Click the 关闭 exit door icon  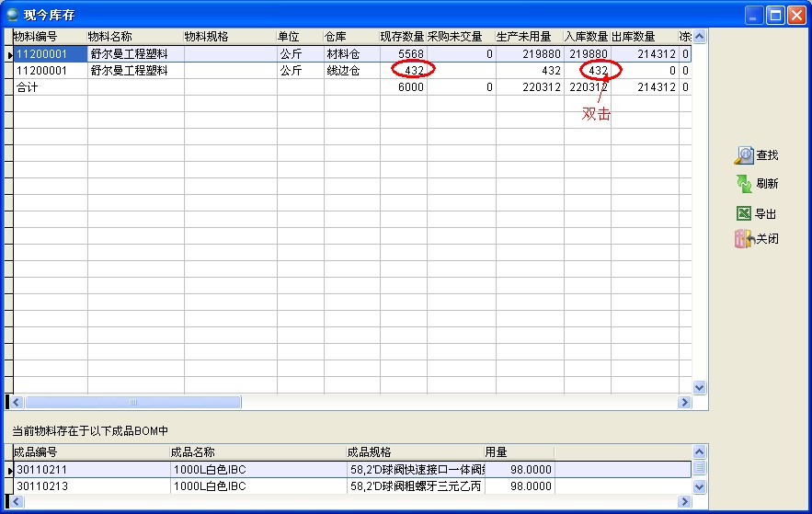[x=744, y=239]
